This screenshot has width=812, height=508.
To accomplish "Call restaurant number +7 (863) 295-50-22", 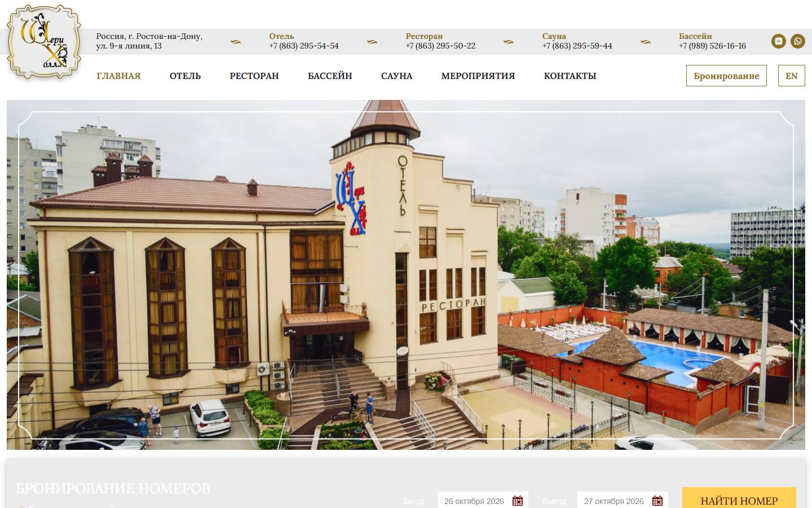I will [x=440, y=46].
